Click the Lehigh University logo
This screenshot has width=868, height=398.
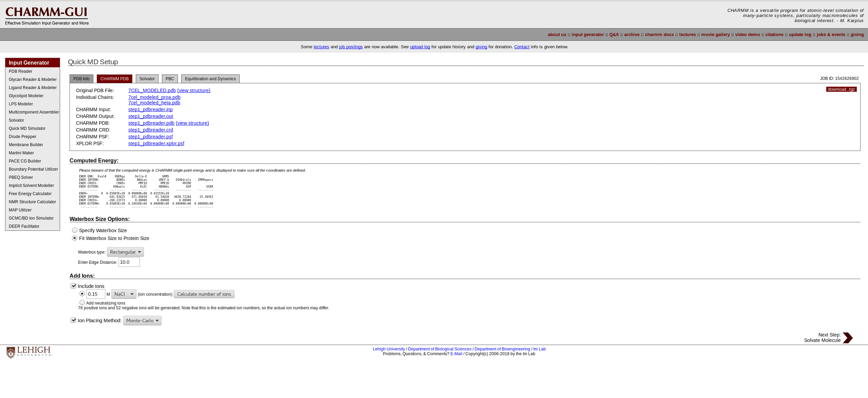coord(29,352)
